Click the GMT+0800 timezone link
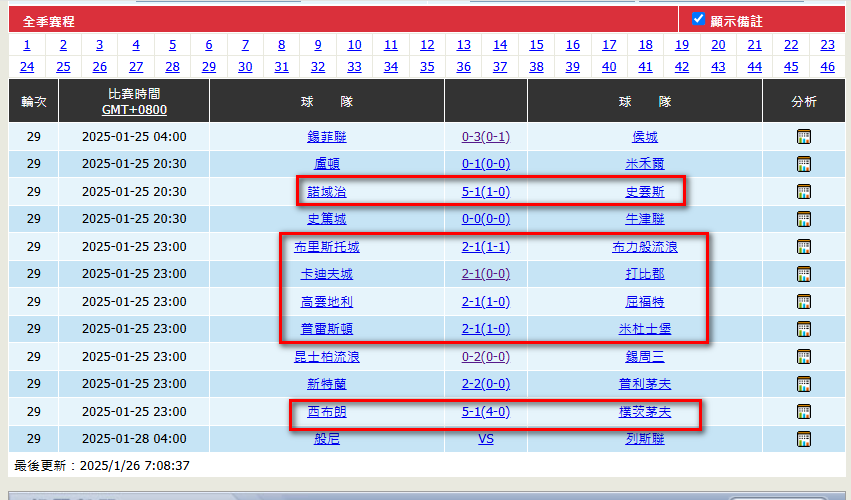851x500 pixels. [134, 110]
